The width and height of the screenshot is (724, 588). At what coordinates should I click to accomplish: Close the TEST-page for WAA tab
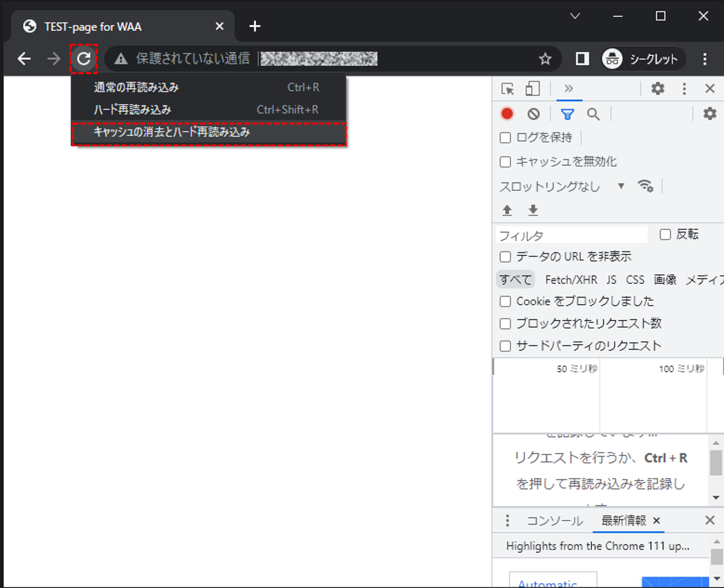click(219, 26)
